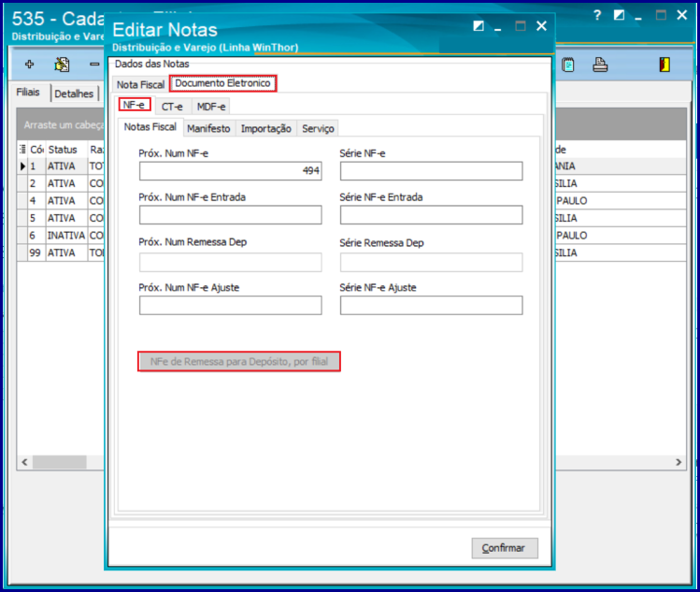The width and height of the screenshot is (700, 592).
Task: Click the exit door icon in the 535 toolbar
Action: pyautogui.click(x=664, y=65)
